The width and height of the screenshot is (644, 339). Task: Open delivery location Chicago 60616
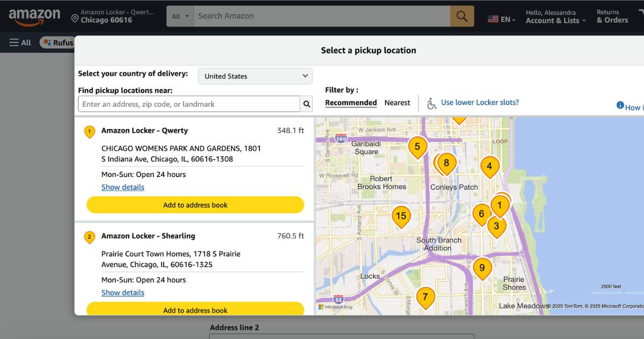tap(112, 16)
